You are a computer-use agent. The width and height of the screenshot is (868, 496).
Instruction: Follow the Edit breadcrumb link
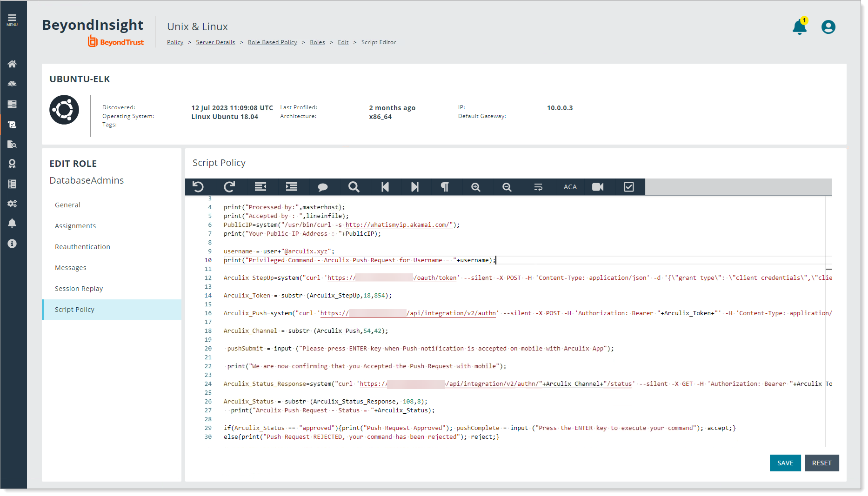tap(343, 42)
